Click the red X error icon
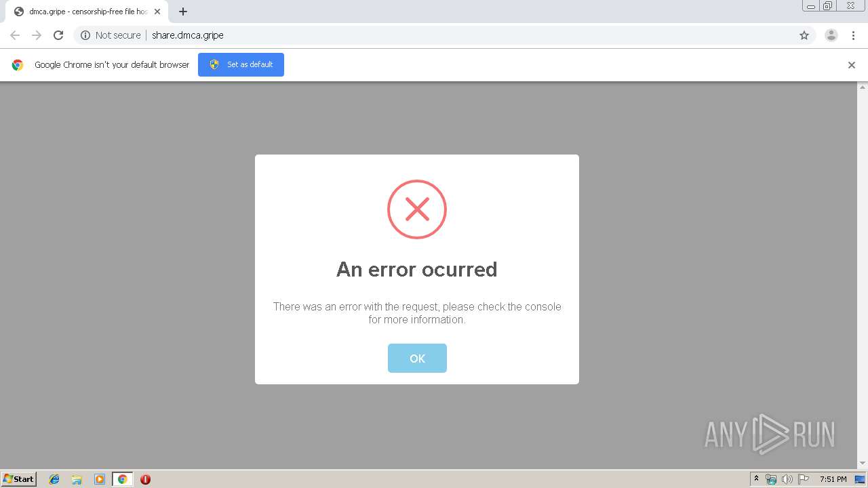The image size is (868, 488). pyautogui.click(x=417, y=209)
